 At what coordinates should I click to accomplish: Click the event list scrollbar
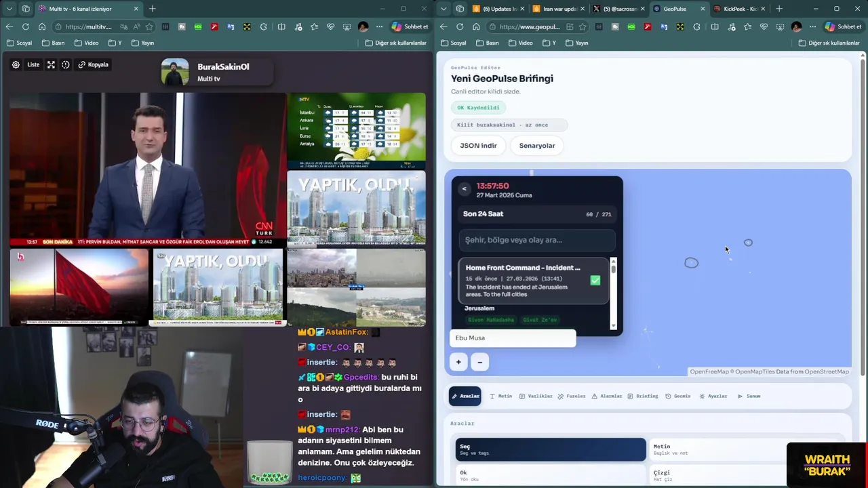coord(614,293)
